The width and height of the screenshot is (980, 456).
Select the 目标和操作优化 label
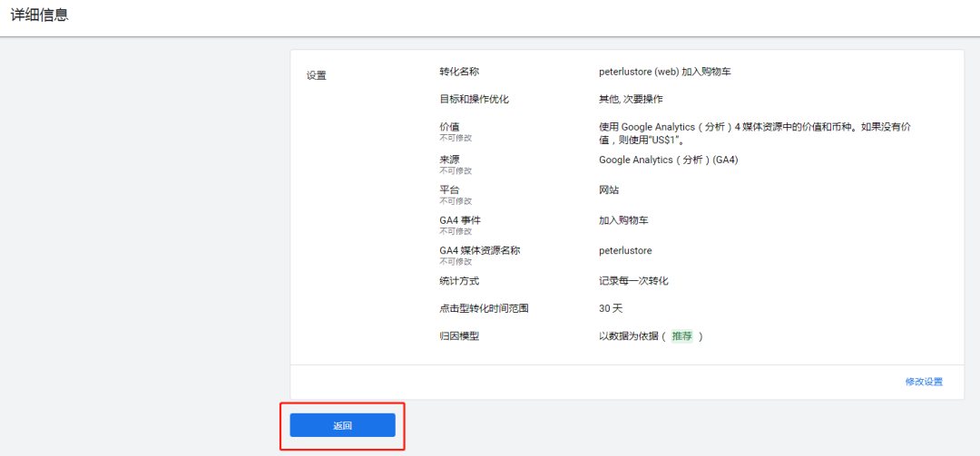click(x=475, y=99)
